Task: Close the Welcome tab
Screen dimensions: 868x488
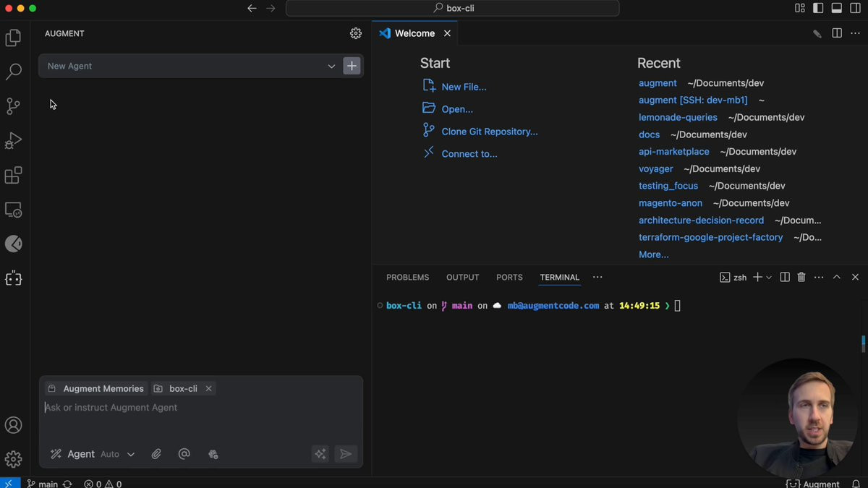Action: coord(447,33)
